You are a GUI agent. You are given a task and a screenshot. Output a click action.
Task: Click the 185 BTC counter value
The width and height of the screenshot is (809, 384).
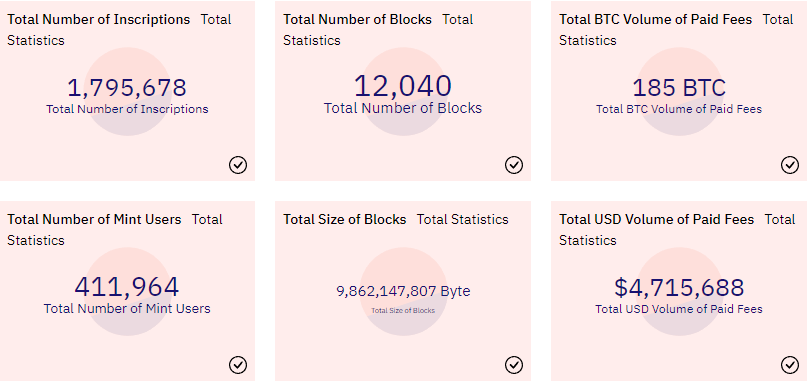[x=679, y=88]
